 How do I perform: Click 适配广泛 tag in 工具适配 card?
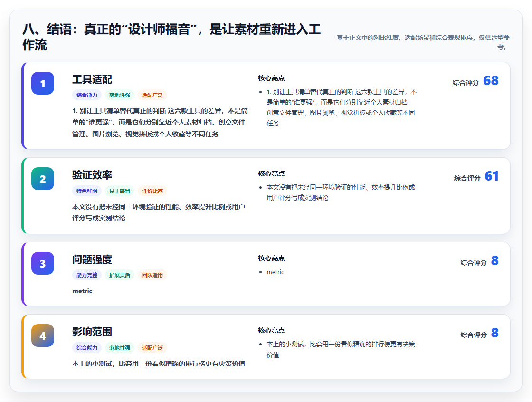152,95
